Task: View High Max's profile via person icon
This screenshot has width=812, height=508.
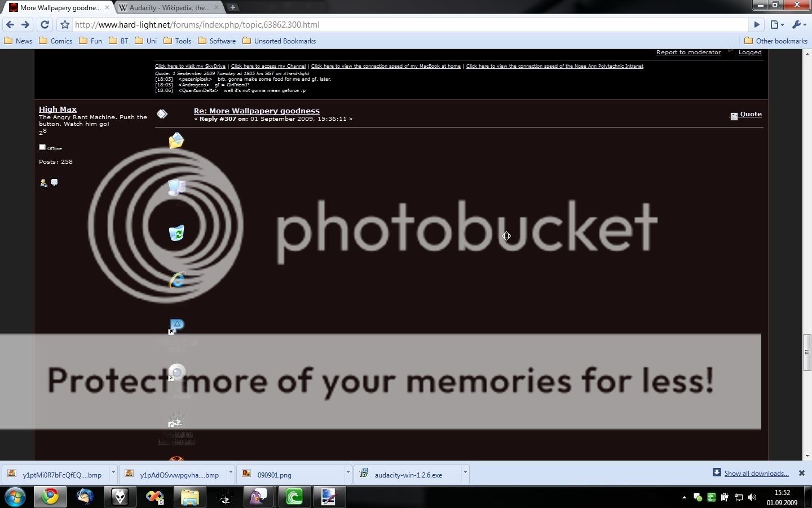Action: [x=43, y=183]
